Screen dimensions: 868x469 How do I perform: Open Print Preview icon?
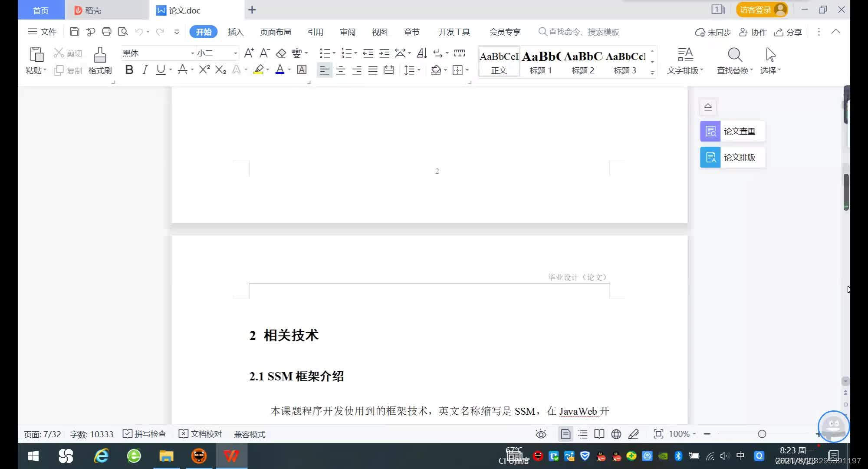(123, 32)
